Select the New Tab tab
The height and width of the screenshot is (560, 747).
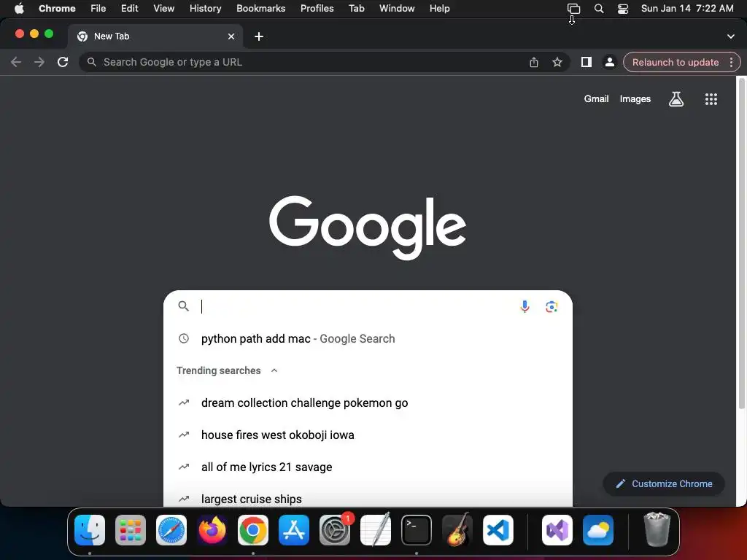155,36
